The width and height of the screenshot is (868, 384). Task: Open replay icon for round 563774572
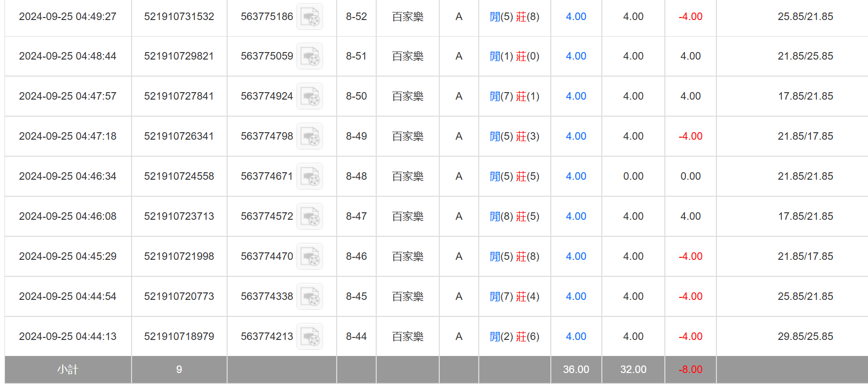click(310, 216)
